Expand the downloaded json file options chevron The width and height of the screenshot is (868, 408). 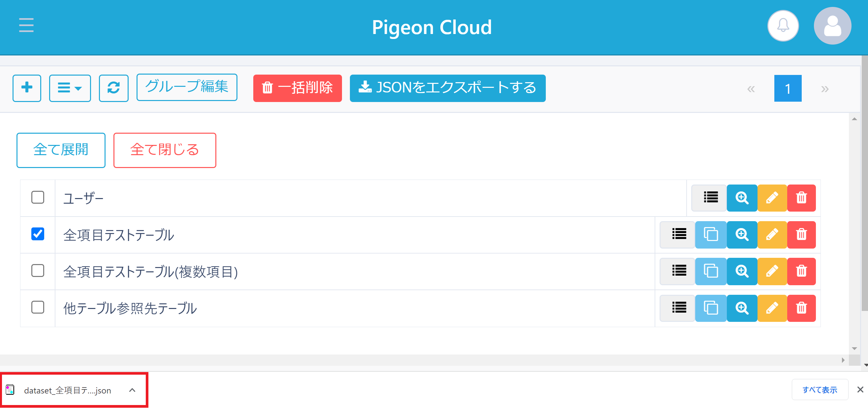pos(133,390)
